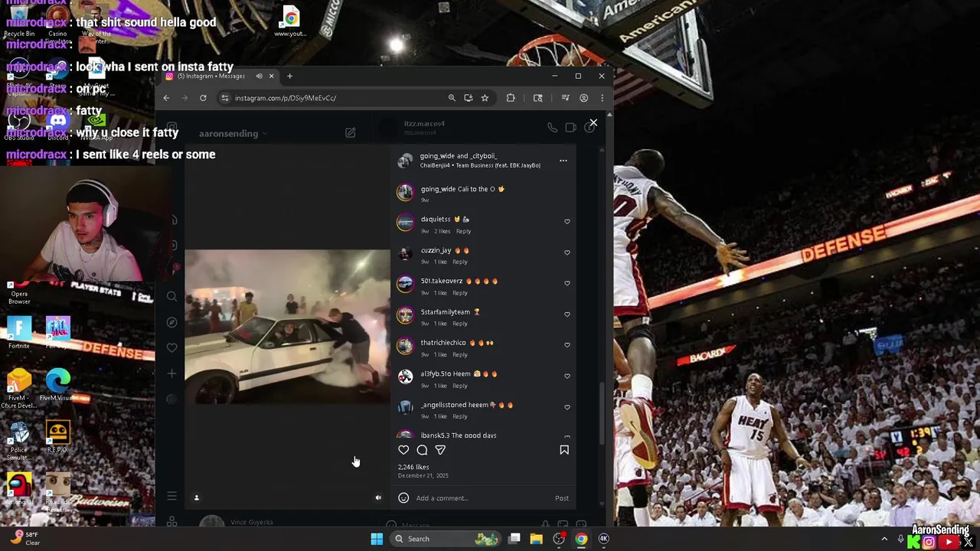
Task: Show hidden system tray icons chevron
Action: pos(884,539)
